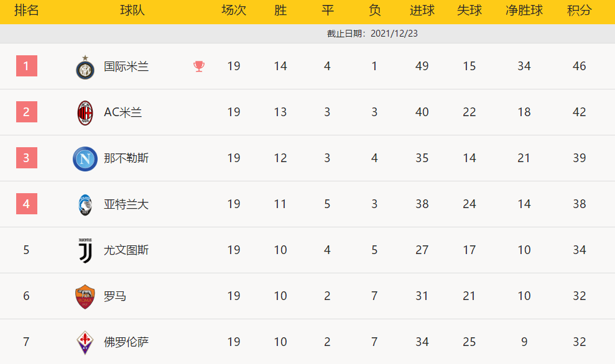Click the Roma club crest

click(x=85, y=296)
